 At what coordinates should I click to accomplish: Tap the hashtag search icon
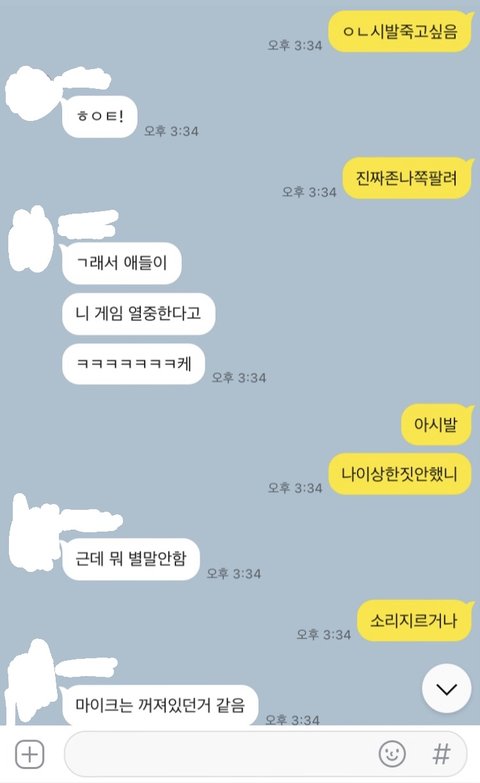click(x=441, y=754)
